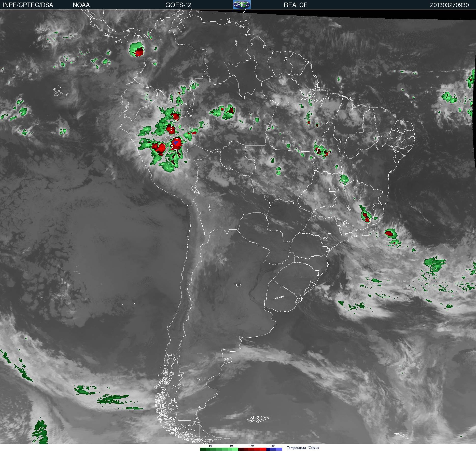The width and height of the screenshot is (476, 451).
Task: Click the CPTEC logo in header
Action: [242, 5]
